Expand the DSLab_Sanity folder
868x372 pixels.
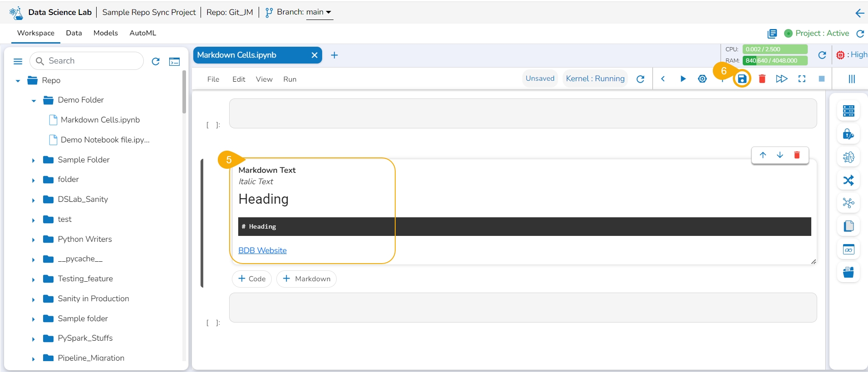point(34,200)
